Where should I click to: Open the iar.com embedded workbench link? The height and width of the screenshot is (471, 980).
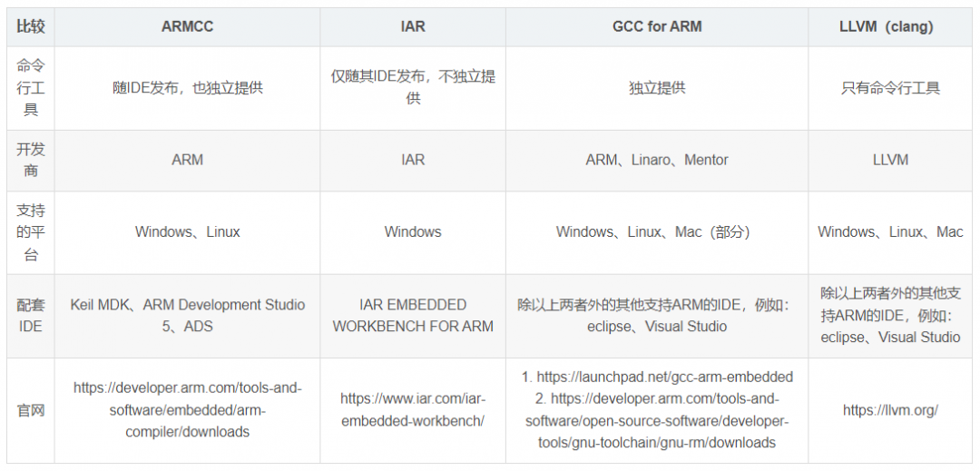(413, 409)
